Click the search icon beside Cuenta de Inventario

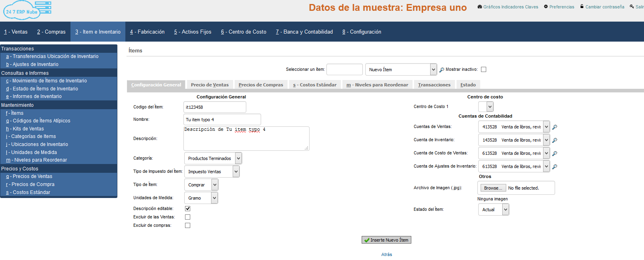555,140
